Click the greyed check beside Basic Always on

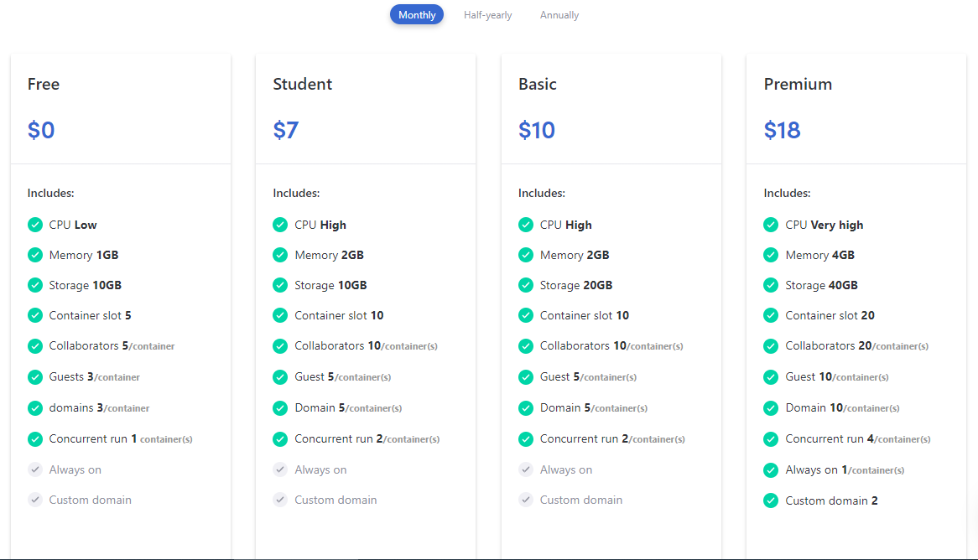coord(526,469)
